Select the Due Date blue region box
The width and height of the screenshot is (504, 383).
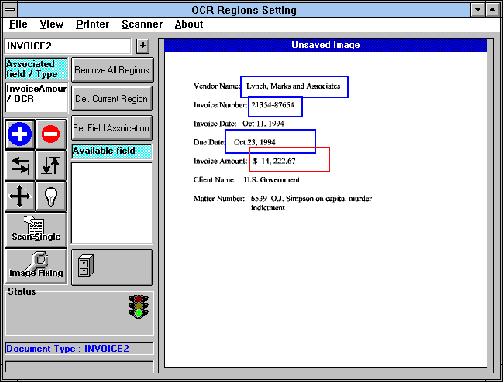tap(270, 142)
